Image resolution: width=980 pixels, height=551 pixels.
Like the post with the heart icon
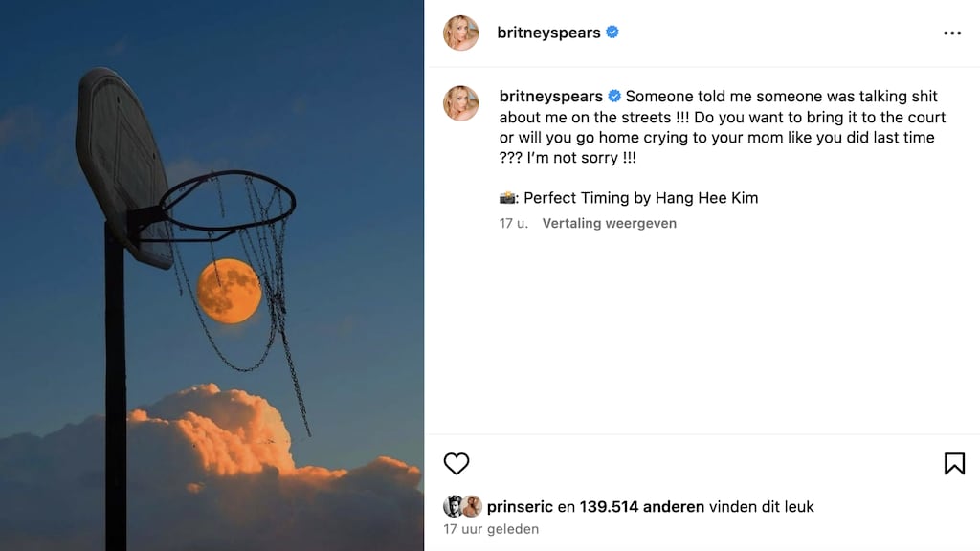(457, 464)
